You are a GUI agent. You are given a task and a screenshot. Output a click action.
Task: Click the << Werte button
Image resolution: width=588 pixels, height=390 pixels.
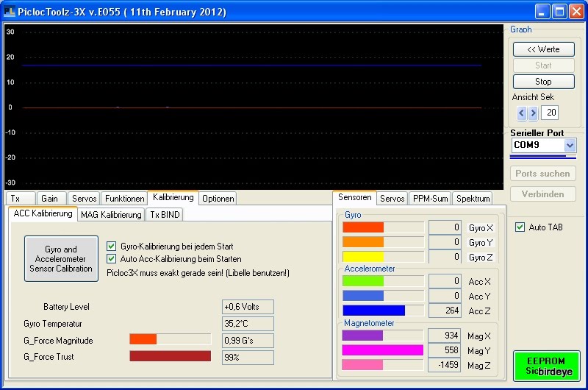coord(543,49)
